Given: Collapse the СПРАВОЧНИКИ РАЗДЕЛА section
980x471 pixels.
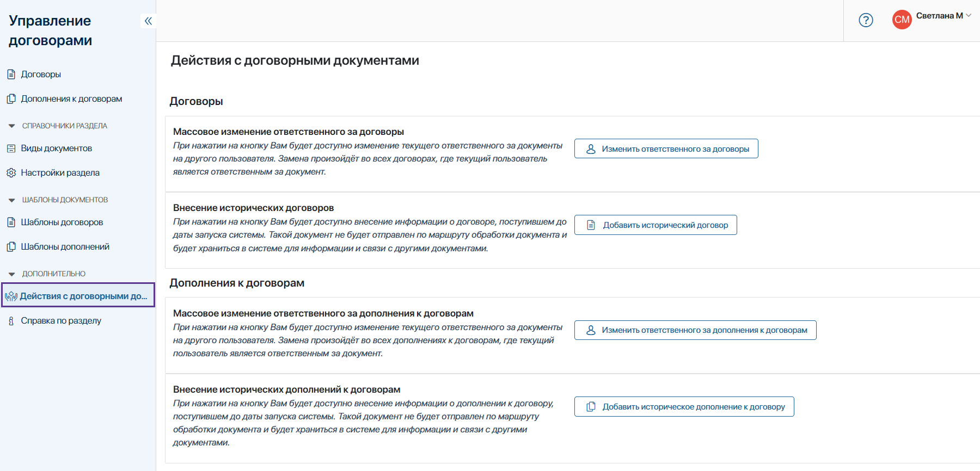Looking at the screenshot, I should [x=11, y=126].
